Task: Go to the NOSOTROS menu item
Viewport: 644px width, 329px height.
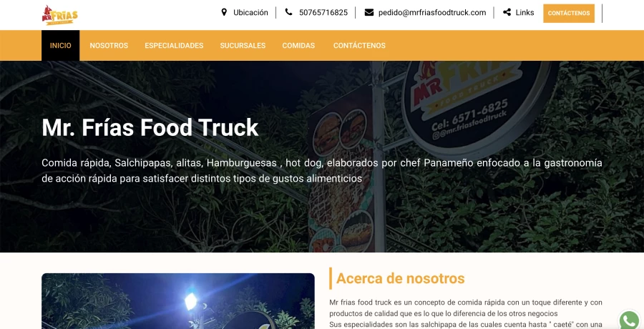Action: 109,46
